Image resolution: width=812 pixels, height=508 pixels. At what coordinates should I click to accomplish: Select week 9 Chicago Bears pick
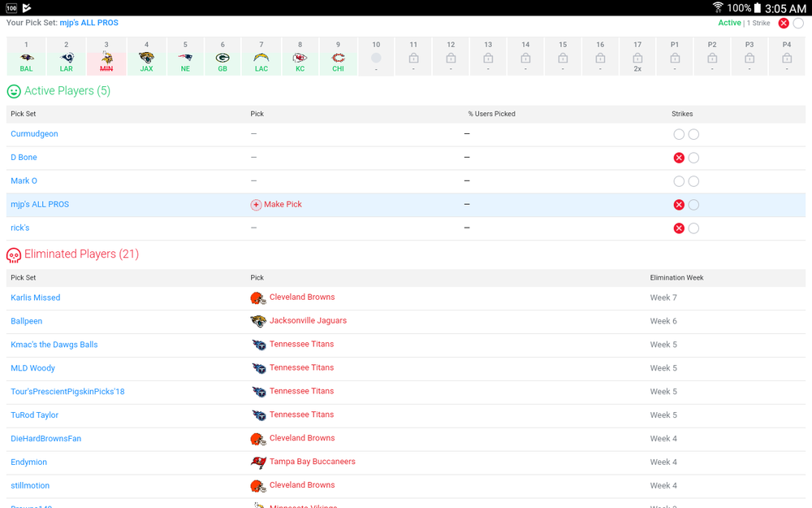(338, 57)
